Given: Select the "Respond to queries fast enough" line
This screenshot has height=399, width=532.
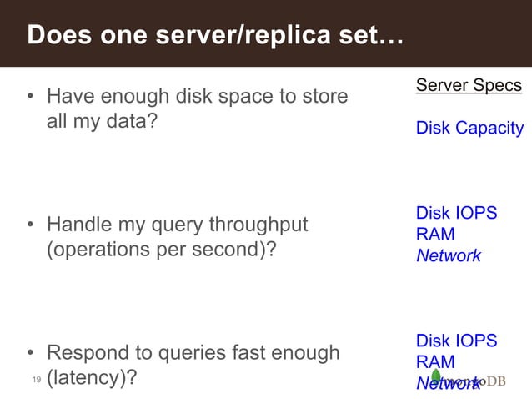Looking at the screenshot, I should point(193,353).
